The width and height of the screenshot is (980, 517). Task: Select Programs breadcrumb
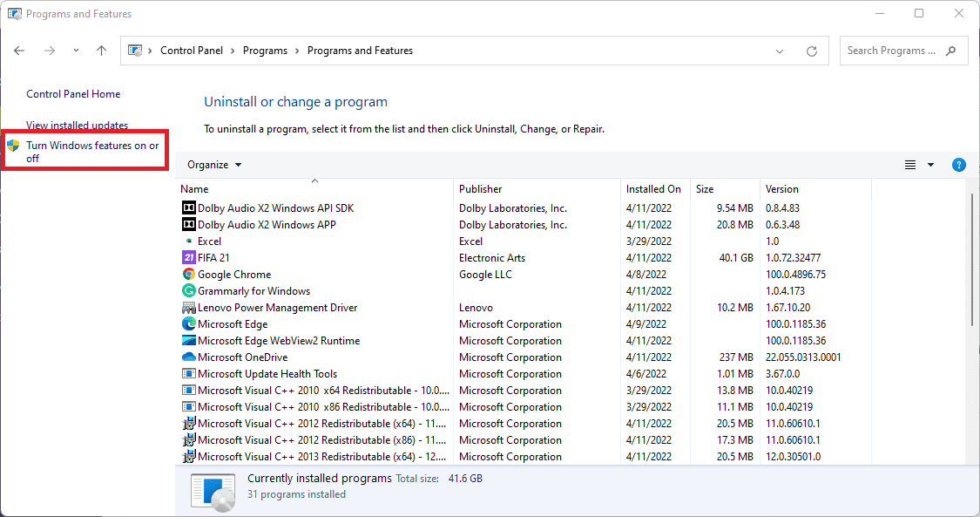point(265,51)
